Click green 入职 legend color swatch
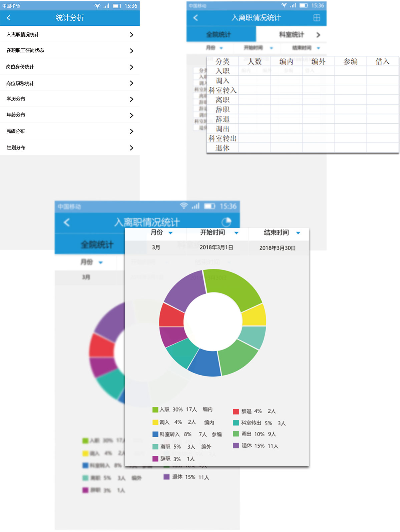Image resolution: width=400 pixels, height=532 pixels. (x=155, y=410)
